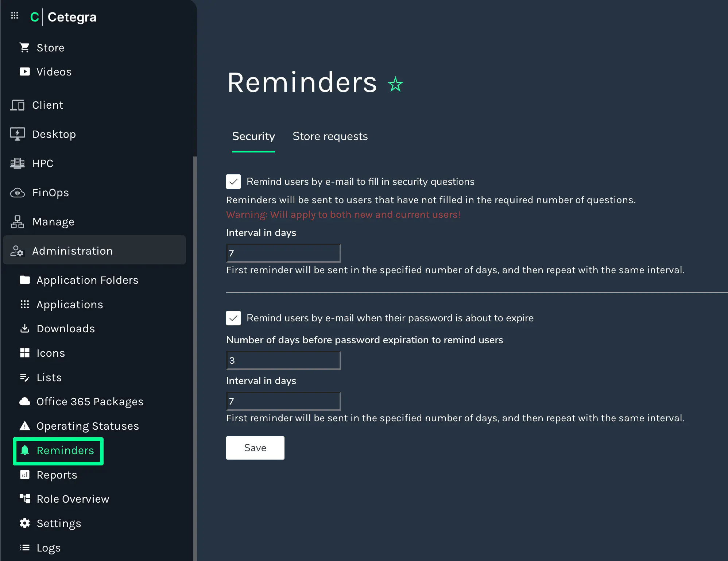Open the Store cart icon
The image size is (728, 561).
(x=24, y=47)
